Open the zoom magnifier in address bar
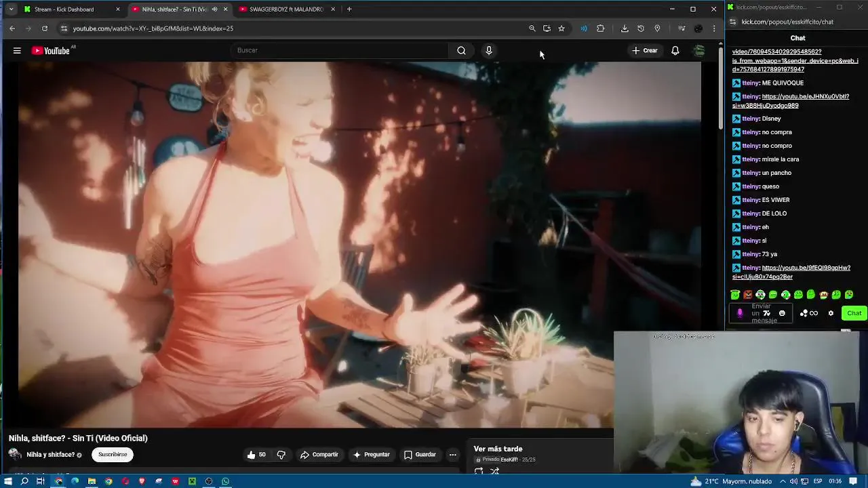 point(532,28)
